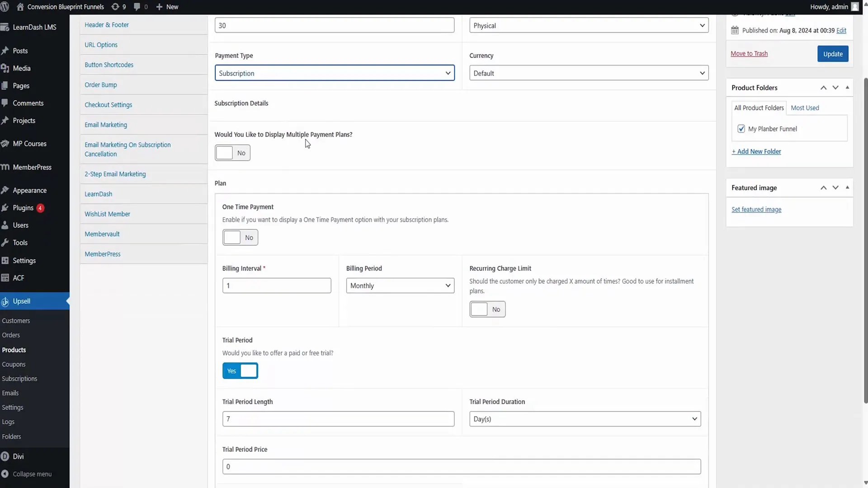Click the Trial Period Length input field

coord(338,419)
